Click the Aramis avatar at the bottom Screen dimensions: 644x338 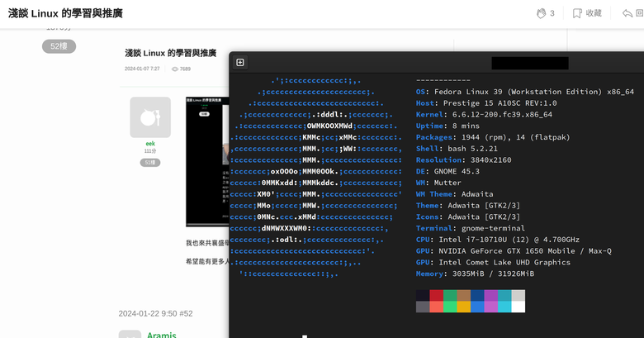[x=130, y=334]
